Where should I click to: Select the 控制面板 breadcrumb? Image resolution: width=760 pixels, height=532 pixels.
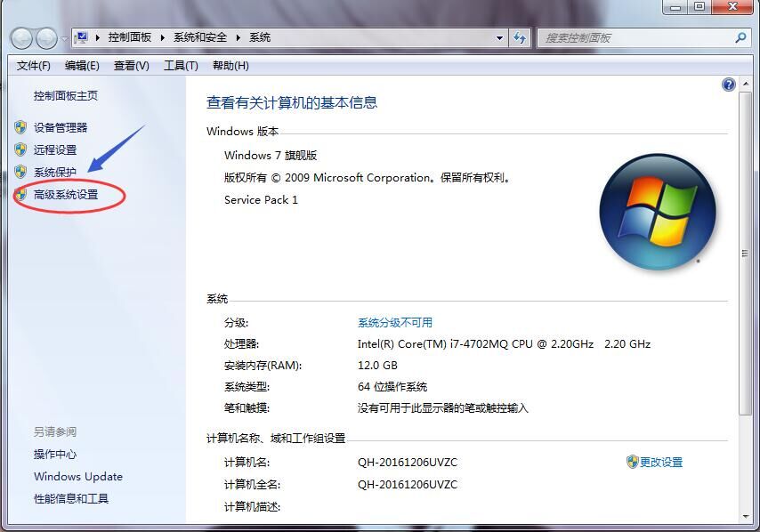tap(129, 37)
